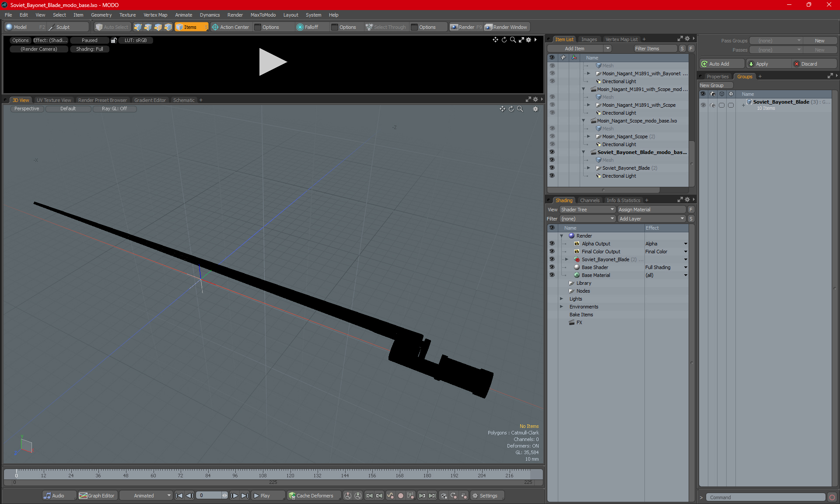
Task: Expand the Environments node
Action: [x=562, y=307]
